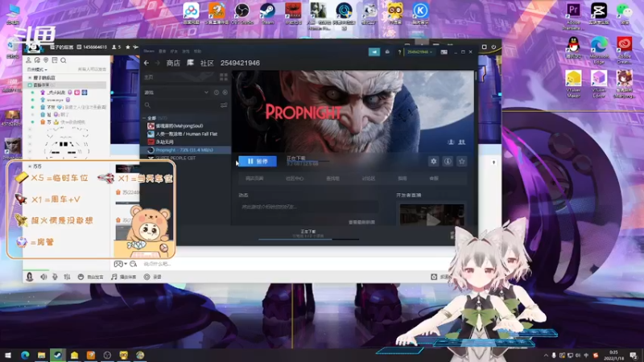Click the search magnifier icon in voice chat window

tap(64, 60)
